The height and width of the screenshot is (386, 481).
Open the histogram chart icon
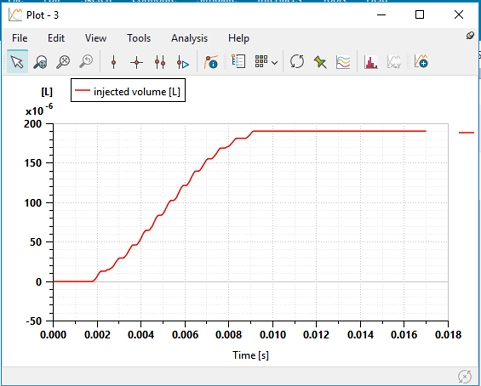coord(371,62)
